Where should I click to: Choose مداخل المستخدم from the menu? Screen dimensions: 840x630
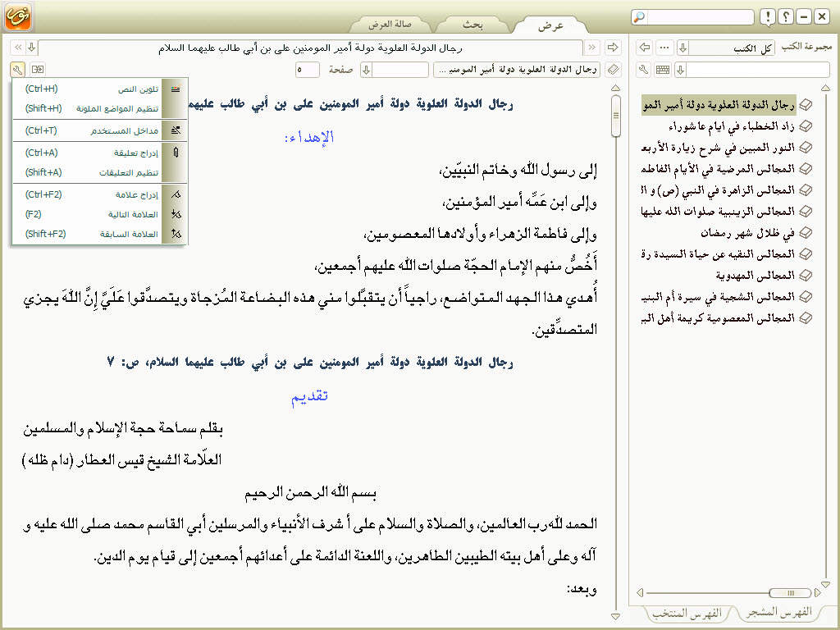[125, 130]
